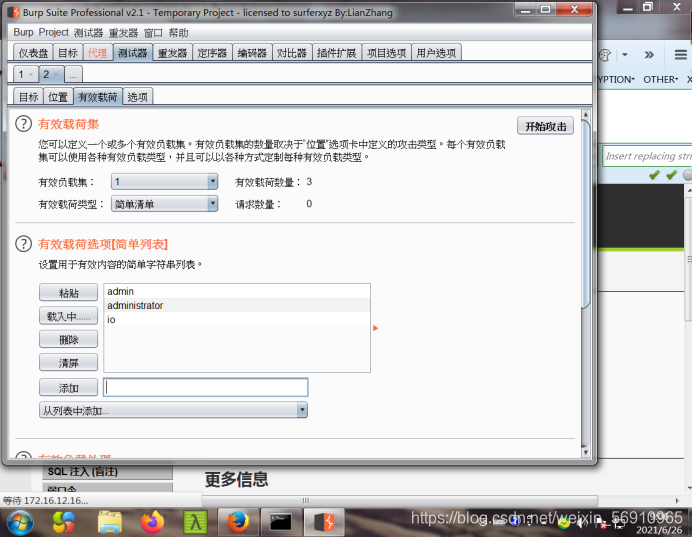Viewport: 693px width, 537px height.
Task: Open the YPTION dropdown in Firefox HackBar
Action: tap(617, 80)
